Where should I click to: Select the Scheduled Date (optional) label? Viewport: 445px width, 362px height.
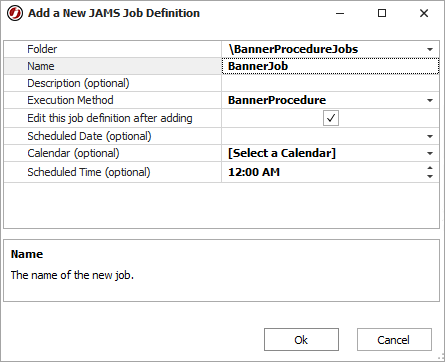tap(89, 136)
